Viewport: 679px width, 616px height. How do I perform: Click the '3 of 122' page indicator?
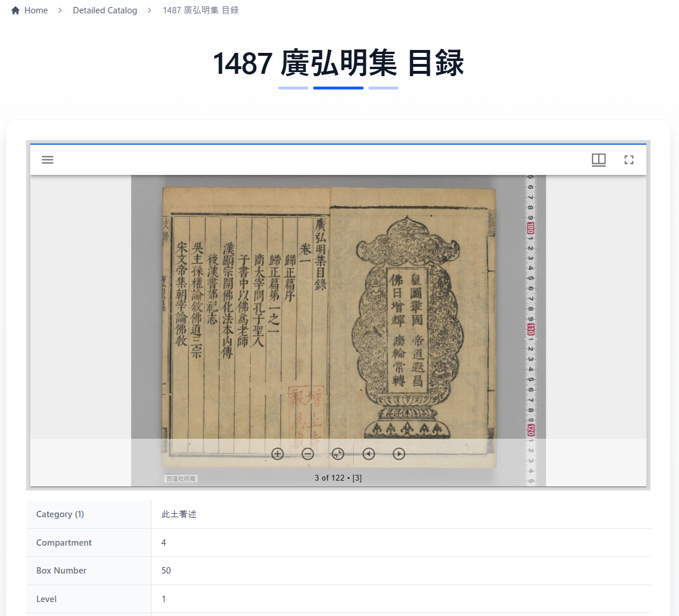tap(338, 478)
